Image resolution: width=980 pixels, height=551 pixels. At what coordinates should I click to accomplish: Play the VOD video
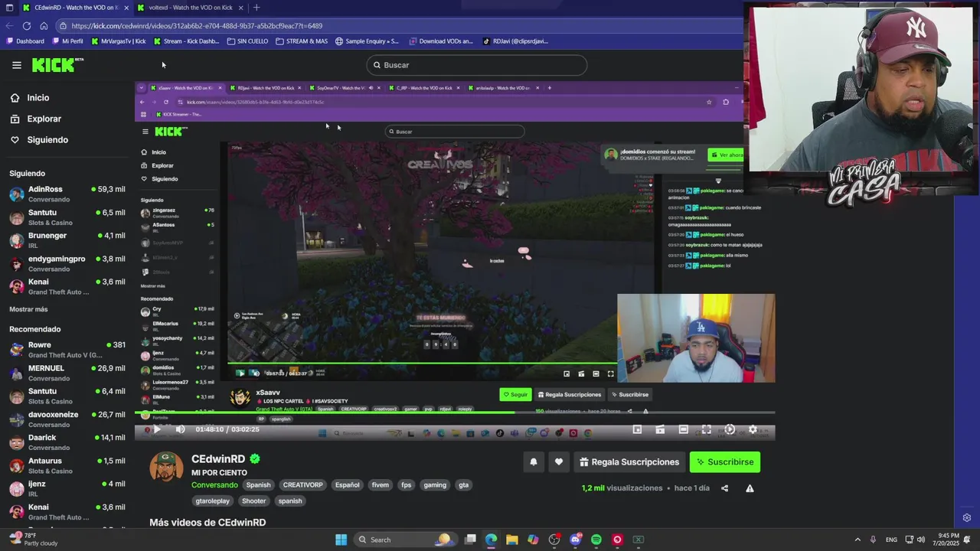pos(157,429)
